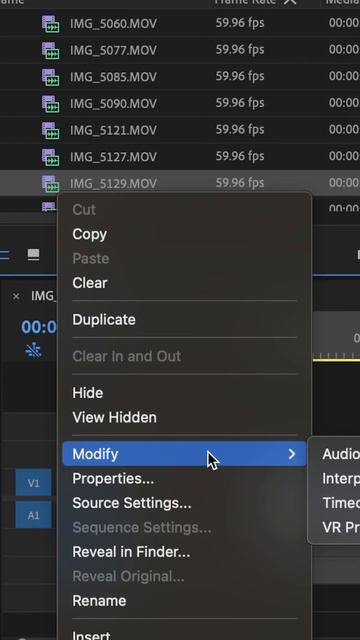The height and width of the screenshot is (640, 360).
Task: Open Source Settings... menu entry
Action: point(132,503)
